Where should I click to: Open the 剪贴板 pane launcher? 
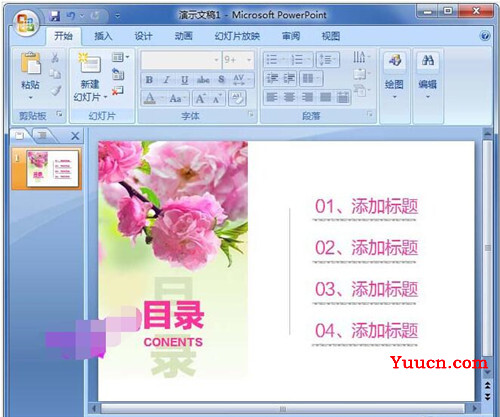click(59, 114)
